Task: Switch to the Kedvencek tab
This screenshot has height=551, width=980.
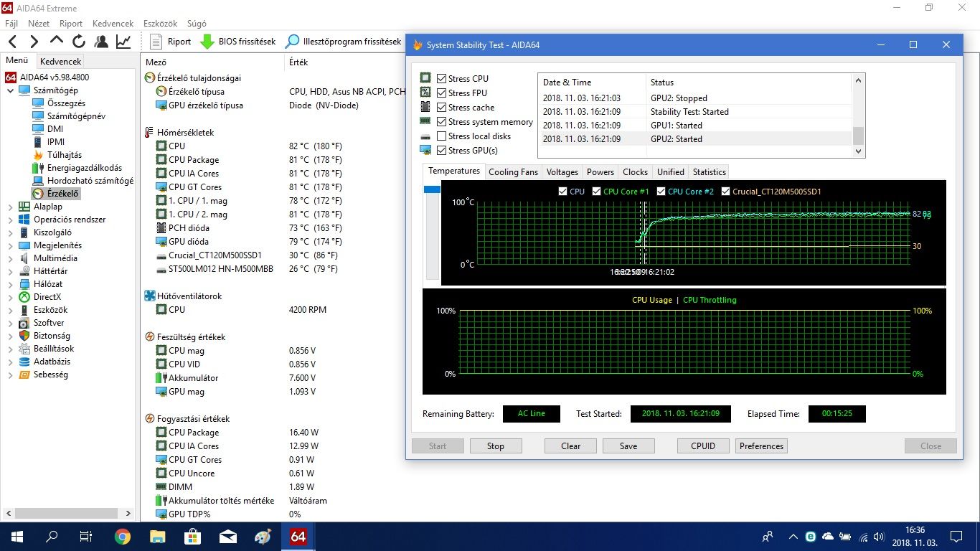Action: (x=61, y=62)
